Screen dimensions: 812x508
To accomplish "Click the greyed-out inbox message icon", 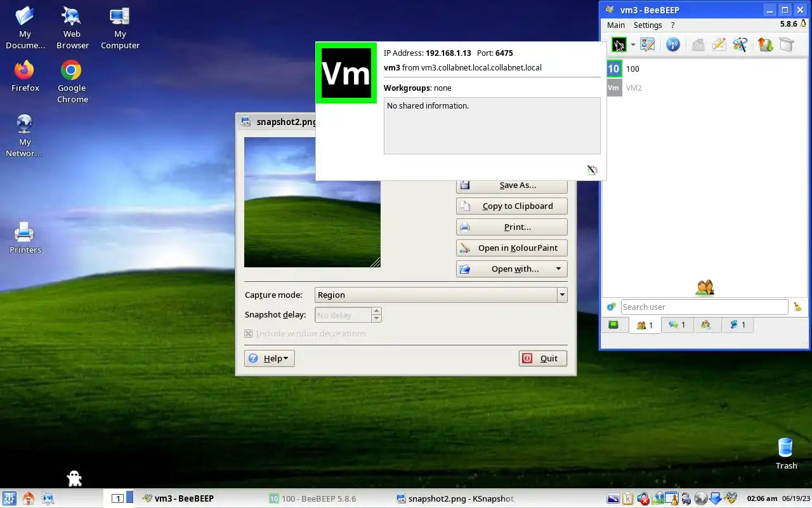I will click(698, 44).
